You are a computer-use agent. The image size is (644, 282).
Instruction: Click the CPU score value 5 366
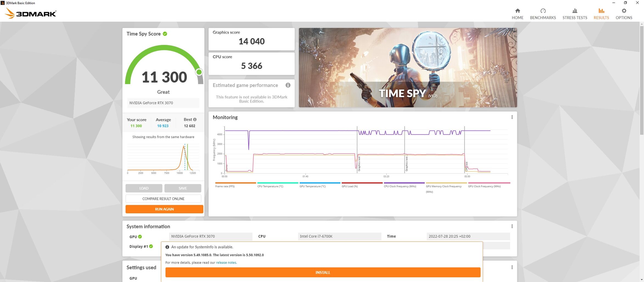click(x=252, y=66)
